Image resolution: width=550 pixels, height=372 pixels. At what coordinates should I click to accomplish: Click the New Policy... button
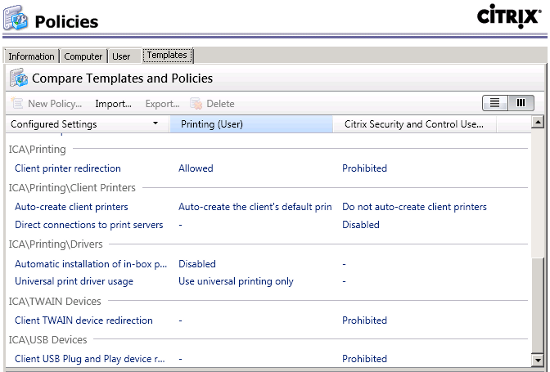click(55, 104)
